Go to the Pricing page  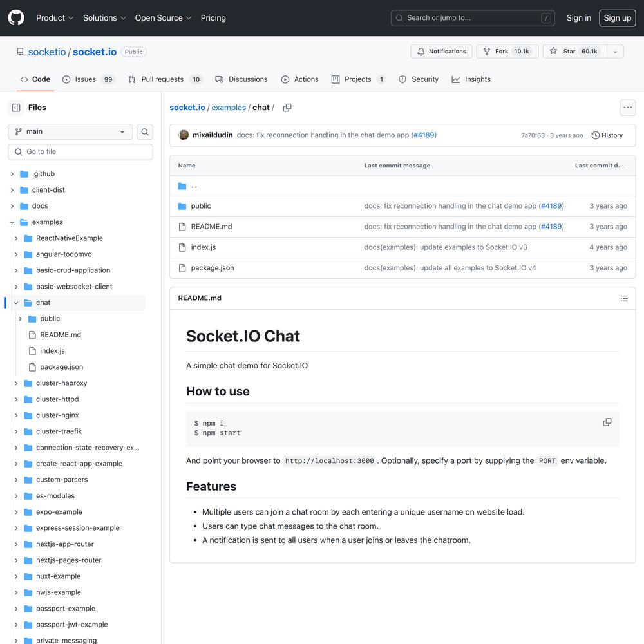213,17
